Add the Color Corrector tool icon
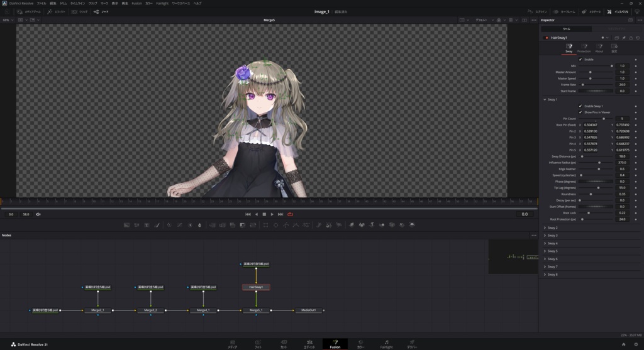The image size is (644, 350). (x=169, y=225)
